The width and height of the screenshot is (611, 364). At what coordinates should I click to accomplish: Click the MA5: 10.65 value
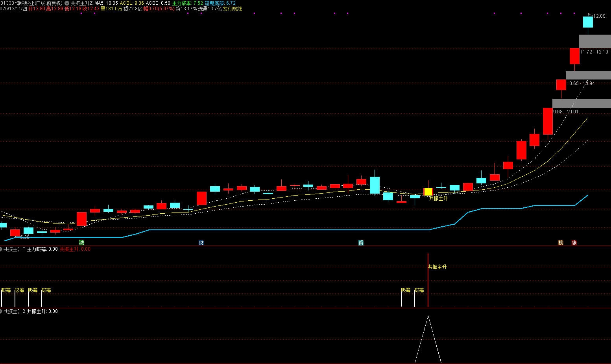106,3
